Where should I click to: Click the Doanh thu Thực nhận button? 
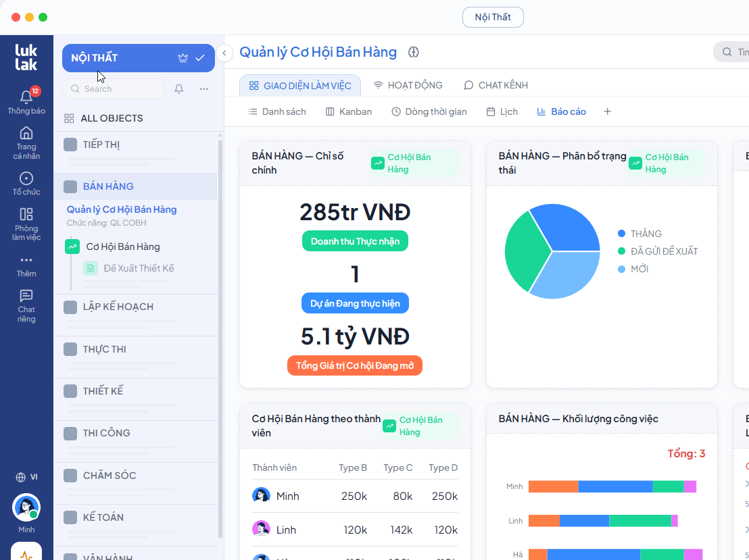point(355,241)
